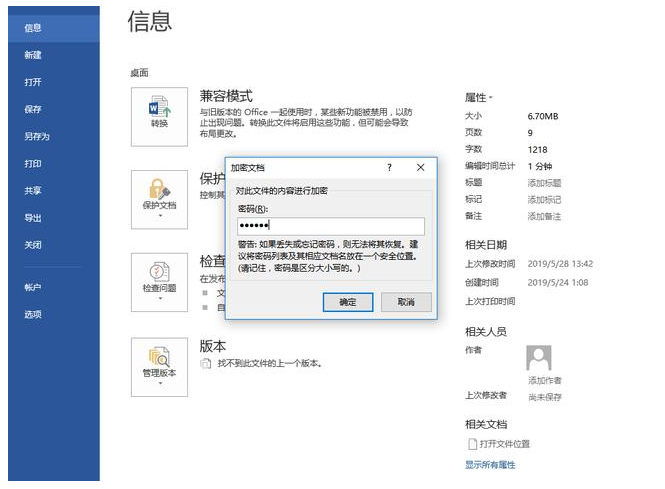The width and height of the screenshot is (665, 489).
Task: Select 保存 in the sidebar
Action: [54, 109]
